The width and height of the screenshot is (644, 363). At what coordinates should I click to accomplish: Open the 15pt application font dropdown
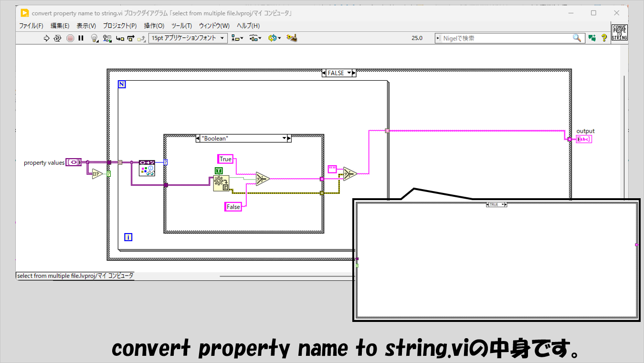(x=188, y=38)
